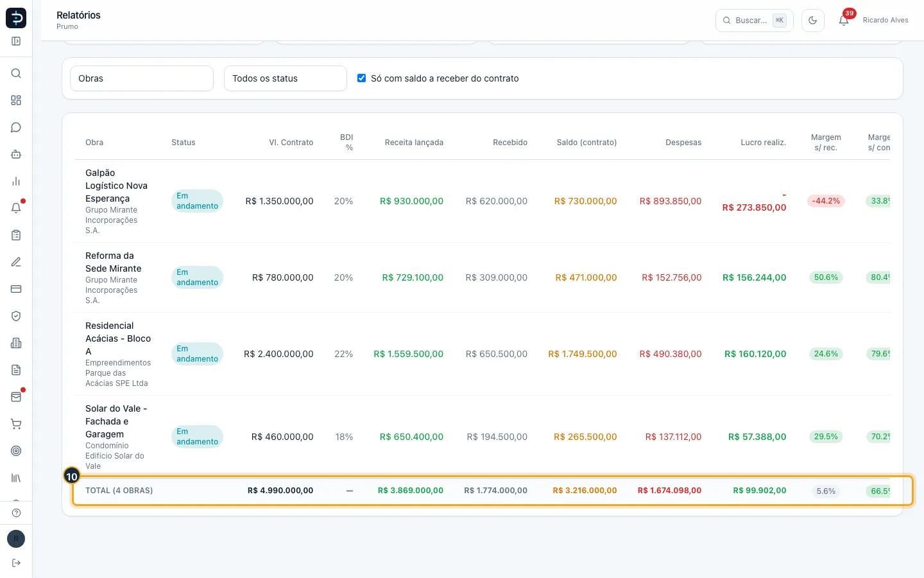Screen dimensions: 924x578
Task: Open the inbox icon with red dot
Action: 16,397
